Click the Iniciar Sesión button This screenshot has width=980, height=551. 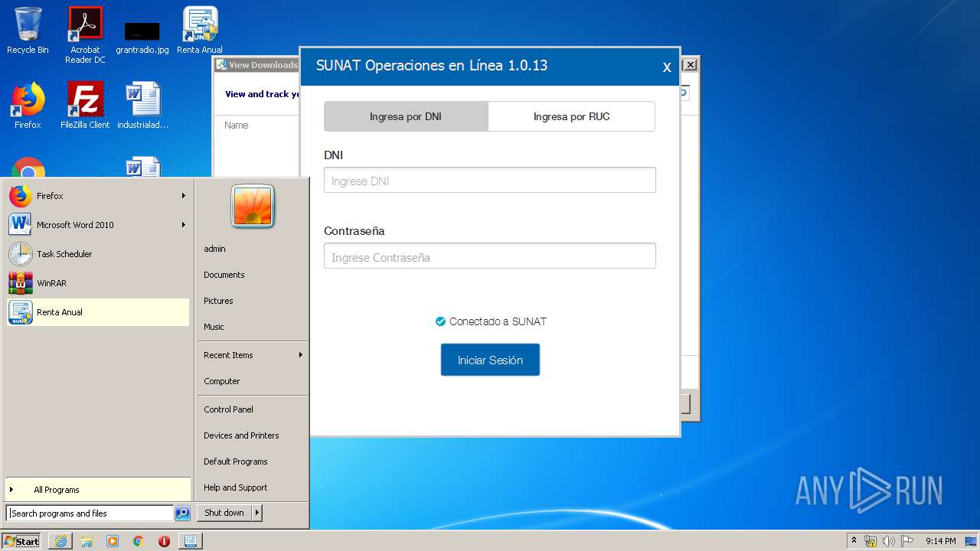[x=490, y=360]
